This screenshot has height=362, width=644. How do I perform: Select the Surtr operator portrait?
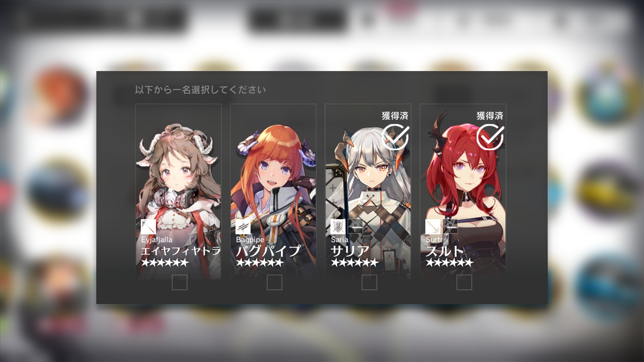pos(463,191)
